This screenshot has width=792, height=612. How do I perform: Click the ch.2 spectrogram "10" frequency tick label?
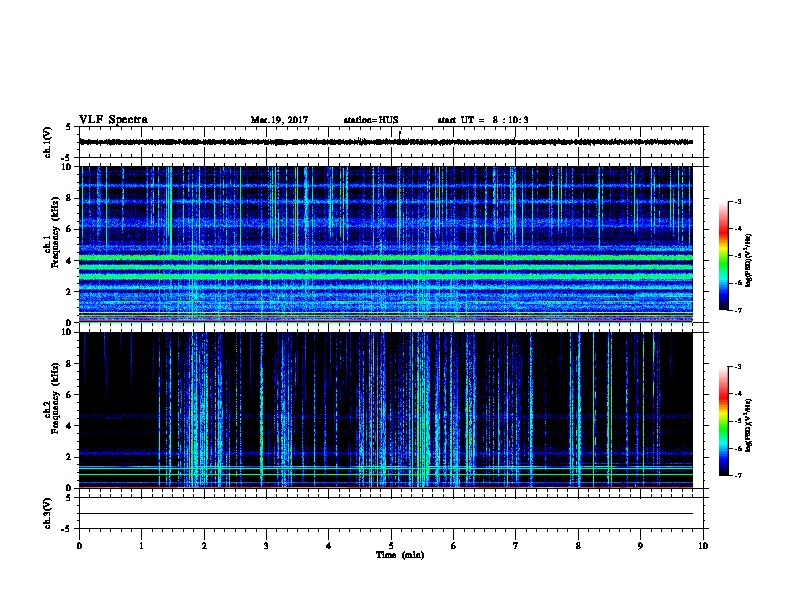pos(67,332)
